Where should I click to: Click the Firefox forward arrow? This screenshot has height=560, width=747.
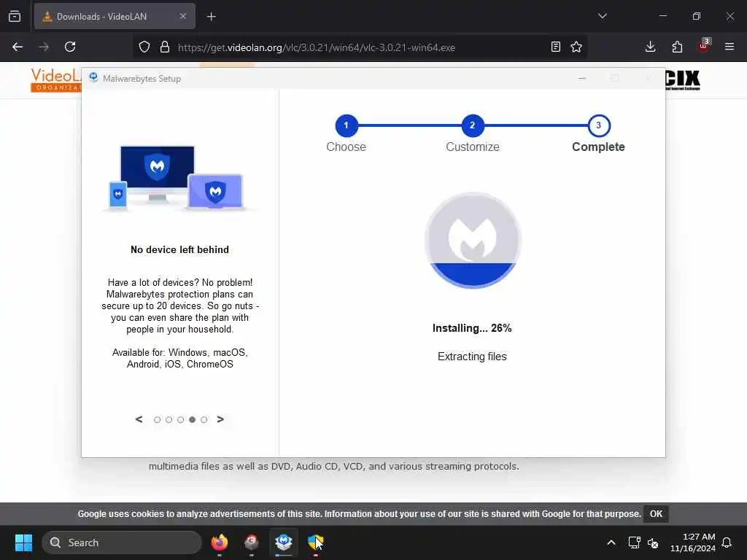(44, 47)
